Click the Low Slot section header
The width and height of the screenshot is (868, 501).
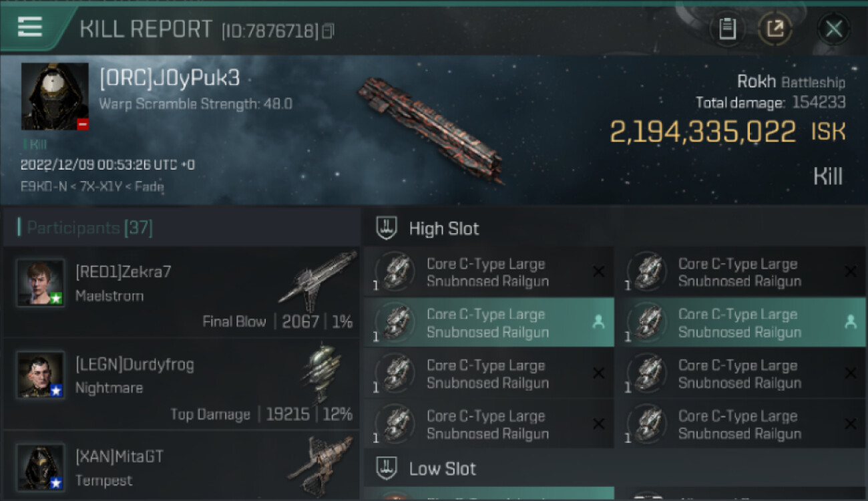tap(442, 469)
